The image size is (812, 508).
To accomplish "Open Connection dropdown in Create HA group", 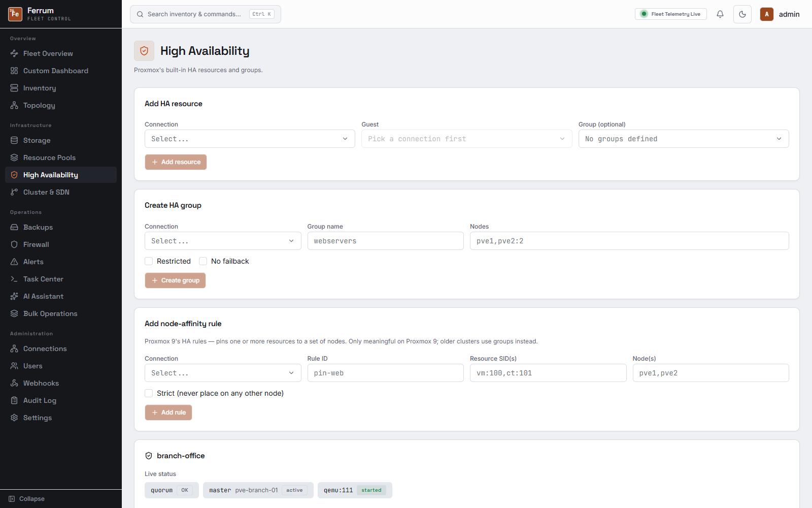I will pos(223,241).
